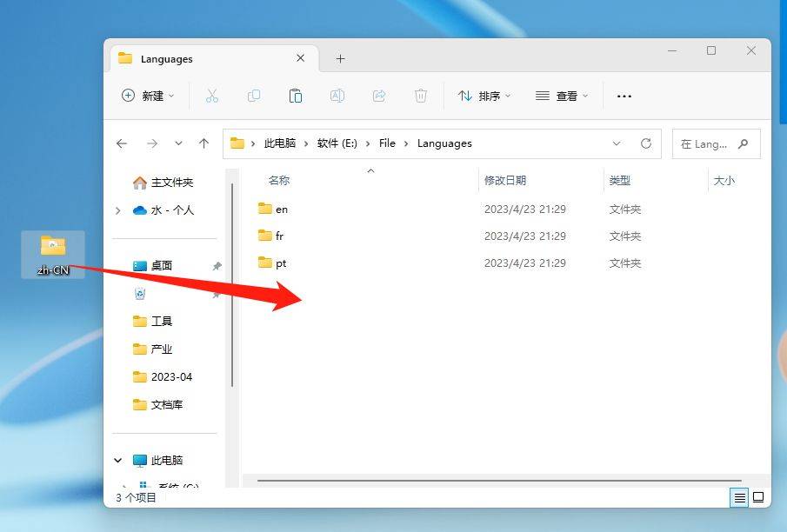The height and width of the screenshot is (532, 787).
Task: Open the Sort (排序) dropdown
Action: [x=484, y=96]
